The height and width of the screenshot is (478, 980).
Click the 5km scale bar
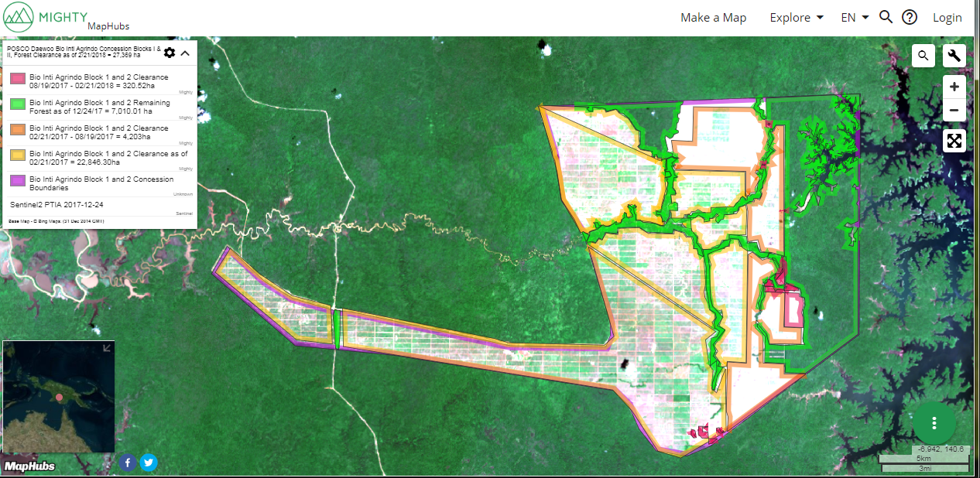(924, 459)
